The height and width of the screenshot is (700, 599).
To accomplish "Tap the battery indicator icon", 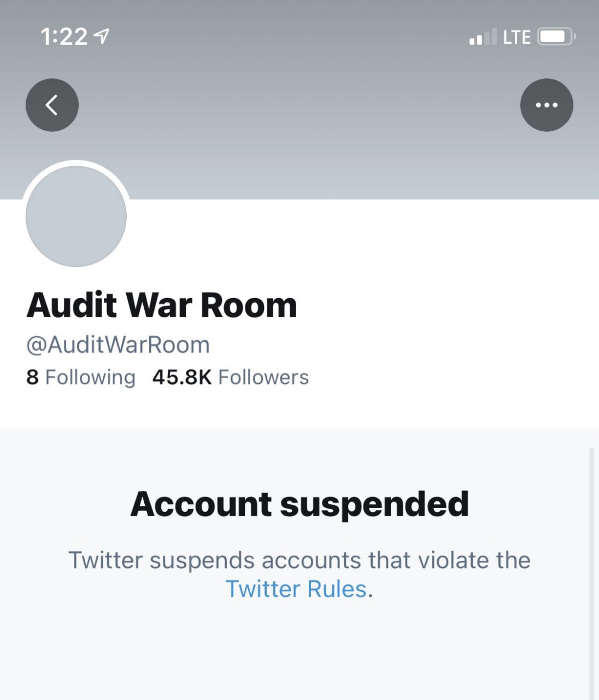I will pos(556,37).
